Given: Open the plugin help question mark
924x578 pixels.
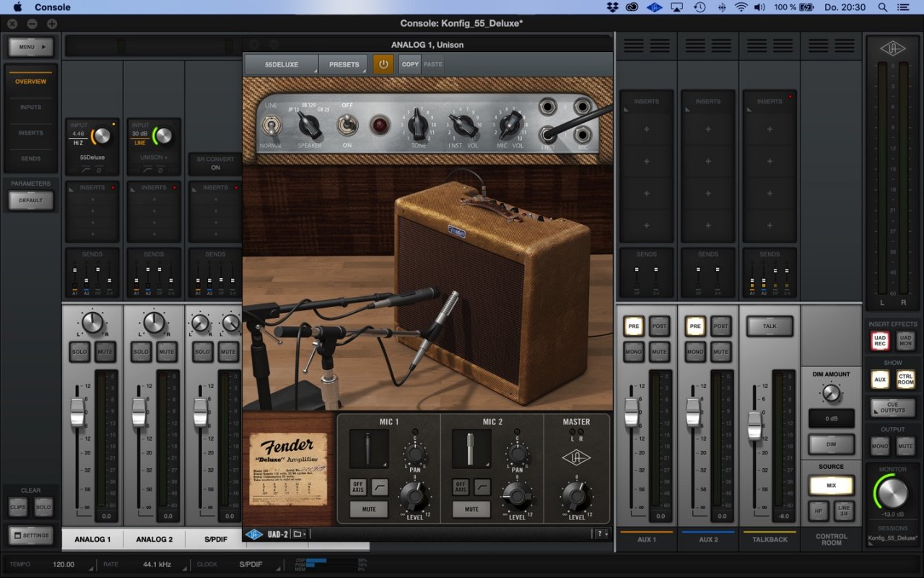Looking at the screenshot, I should click(599, 534).
